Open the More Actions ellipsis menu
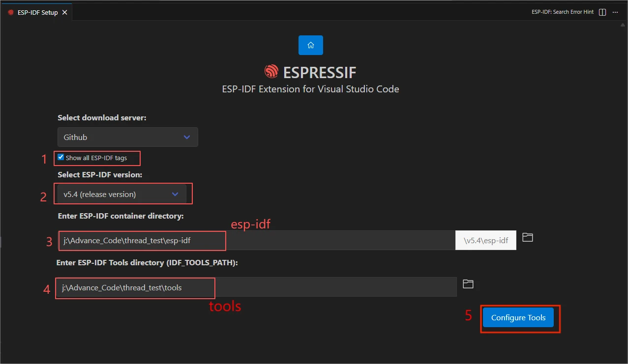The height and width of the screenshot is (364, 628). click(x=615, y=12)
